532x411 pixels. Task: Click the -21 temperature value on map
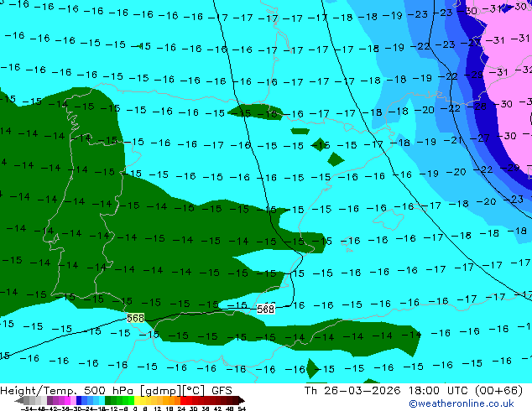[x=453, y=140]
